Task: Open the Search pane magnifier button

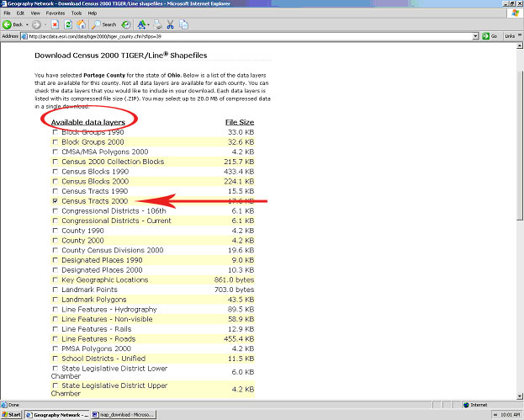Action: [x=104, y=24]
